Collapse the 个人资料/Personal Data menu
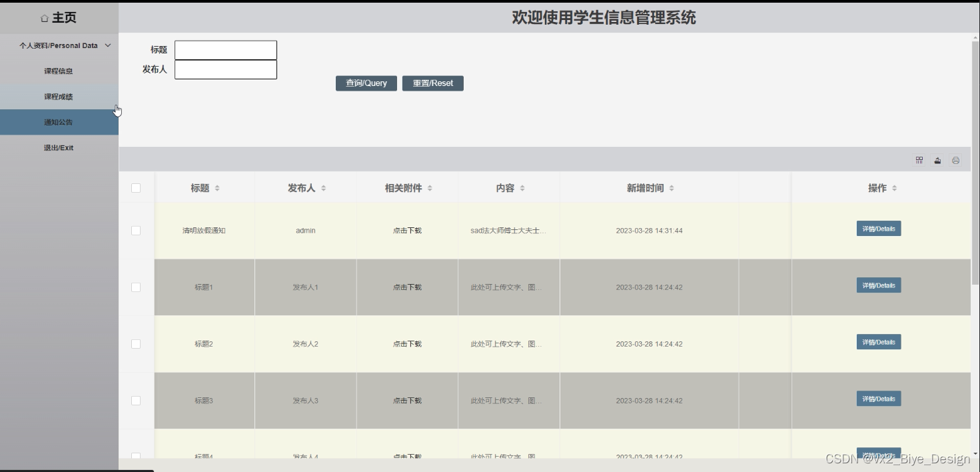 pos(59,45)
